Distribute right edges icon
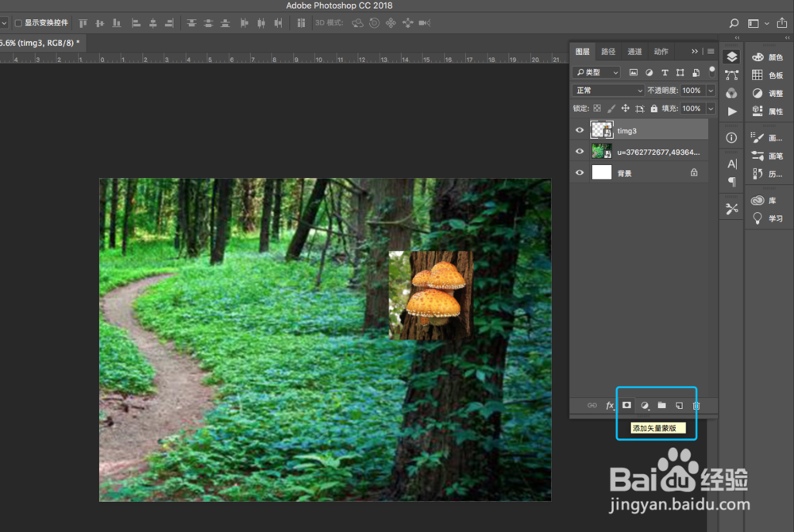Viewport: 794px width, 532px height. 278,23
